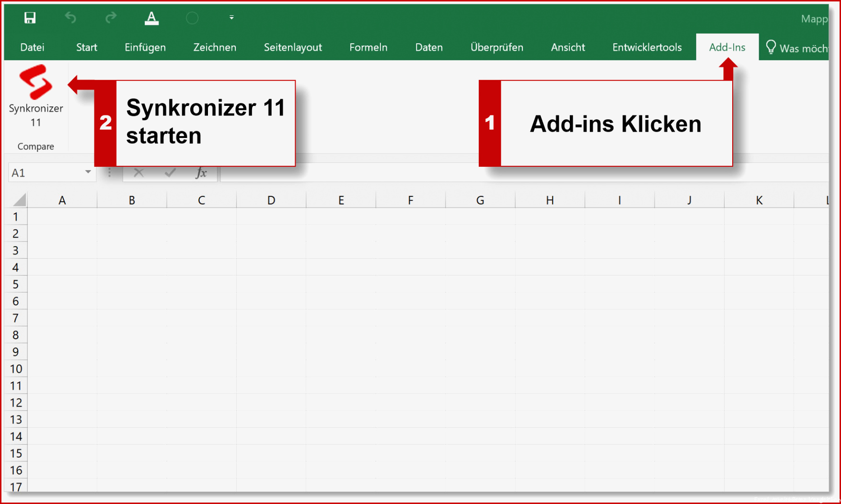841x504 pixels.
Task: Select row 10 header
Action: tap(16, 369)
